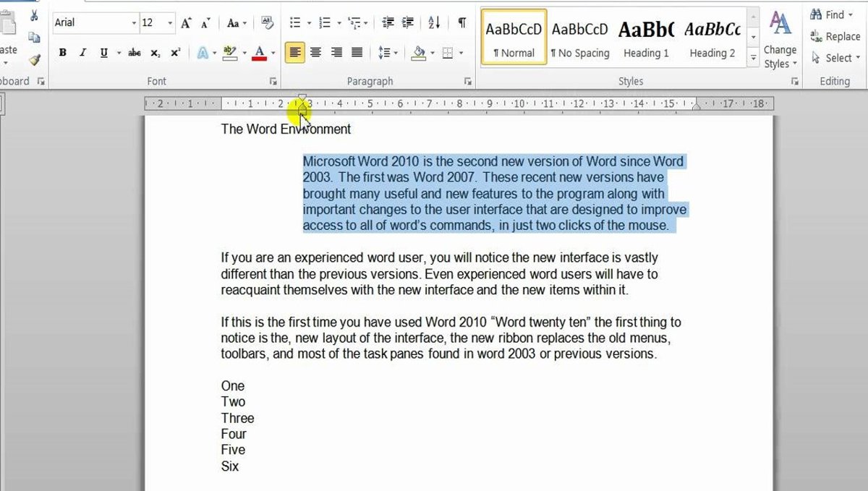Open the Select menu in Editing

(837, 58)
